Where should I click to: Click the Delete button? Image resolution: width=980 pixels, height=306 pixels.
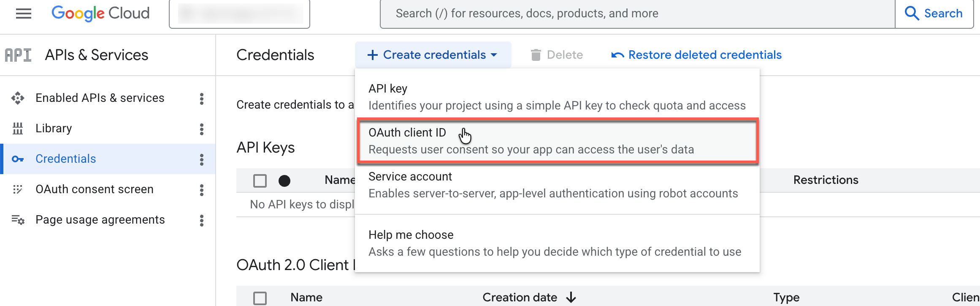[x=557, y=55]
